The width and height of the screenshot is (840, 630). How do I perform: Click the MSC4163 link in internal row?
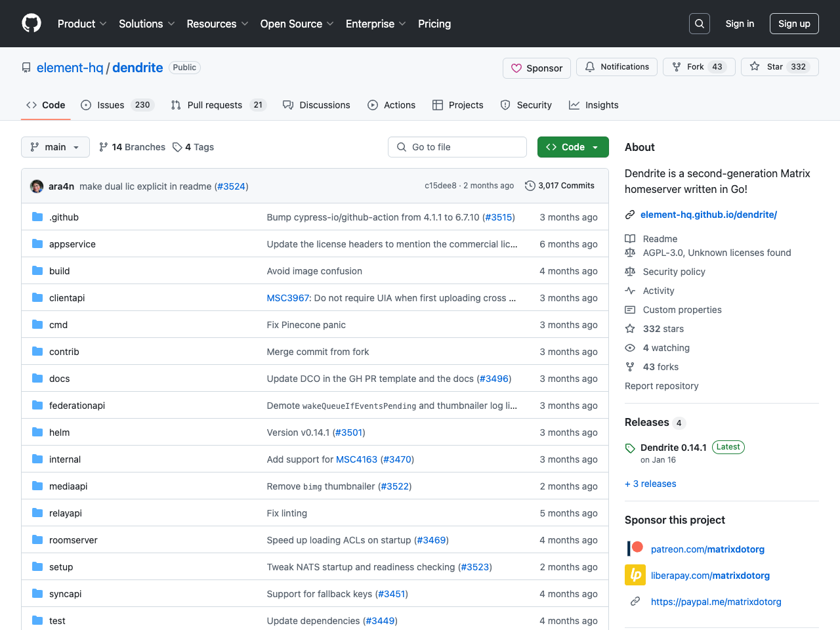click(357, 459)
